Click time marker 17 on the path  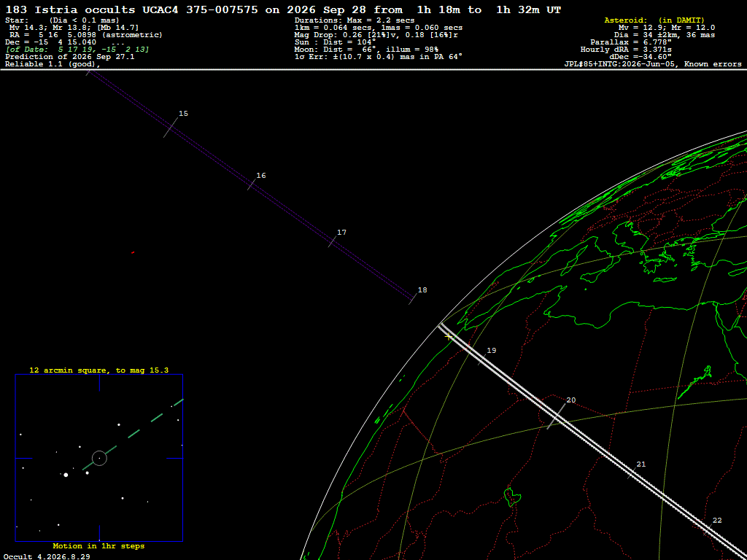pyautogui.click(x=341, y=233)
